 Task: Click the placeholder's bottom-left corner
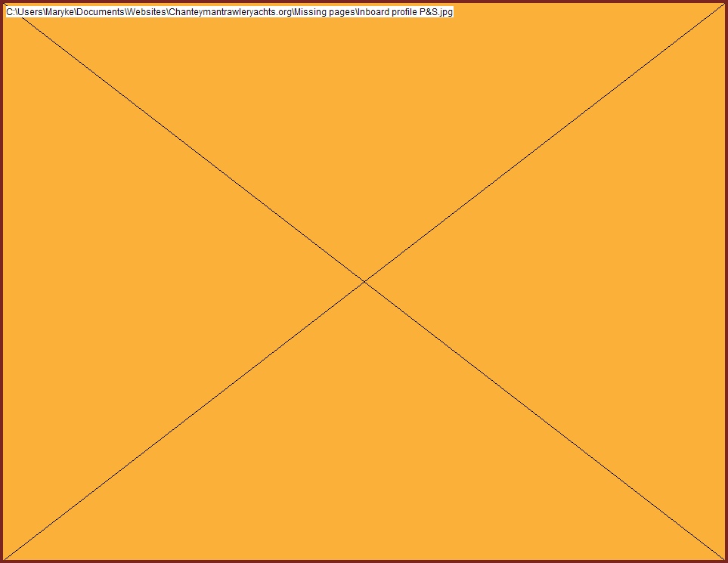point(5,558)
